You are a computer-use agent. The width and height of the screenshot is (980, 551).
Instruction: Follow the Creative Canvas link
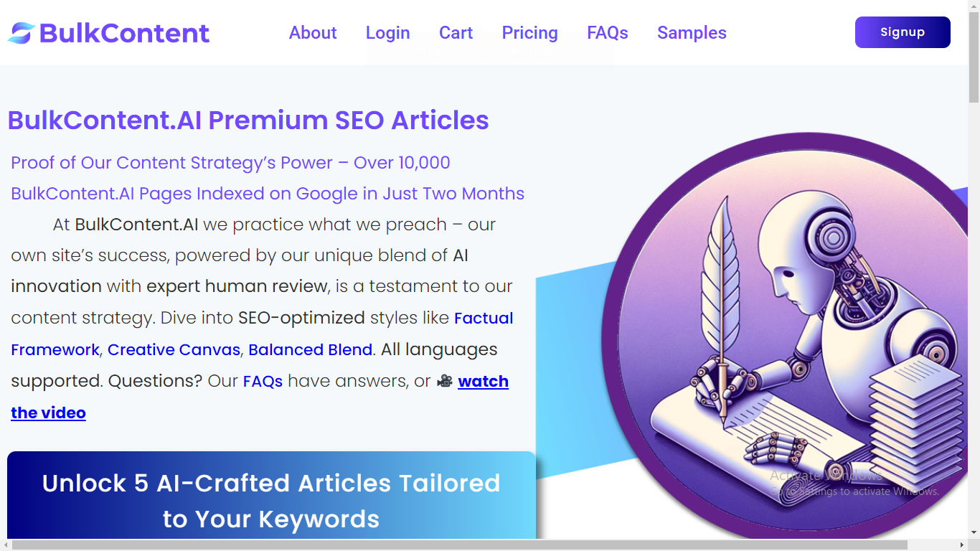[174, 349]
